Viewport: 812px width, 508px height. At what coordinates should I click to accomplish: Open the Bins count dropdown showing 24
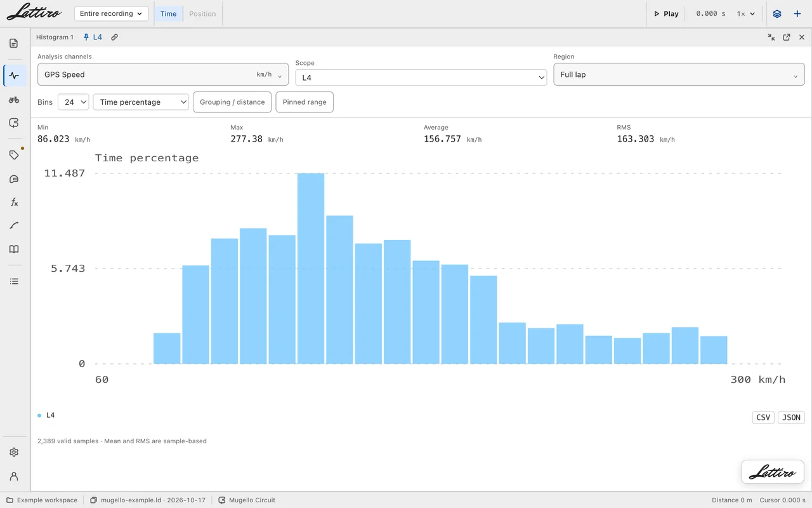point(73,102)
